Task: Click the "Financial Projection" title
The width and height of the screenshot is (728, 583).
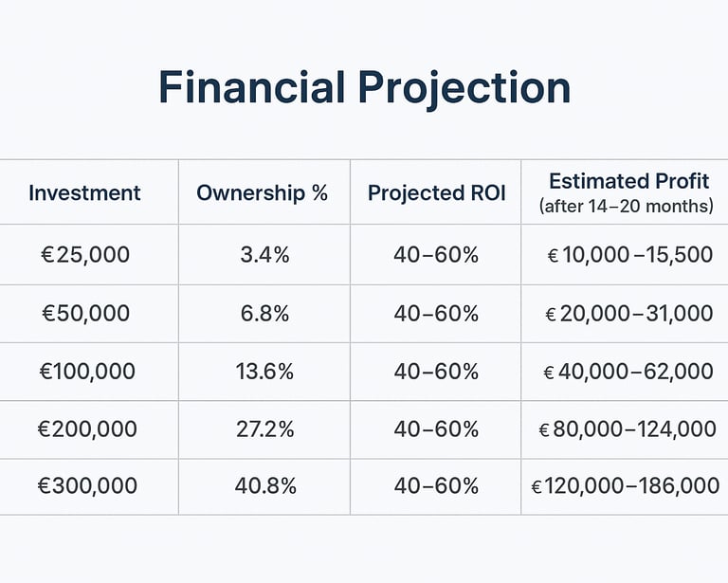Action: [364, 88]
